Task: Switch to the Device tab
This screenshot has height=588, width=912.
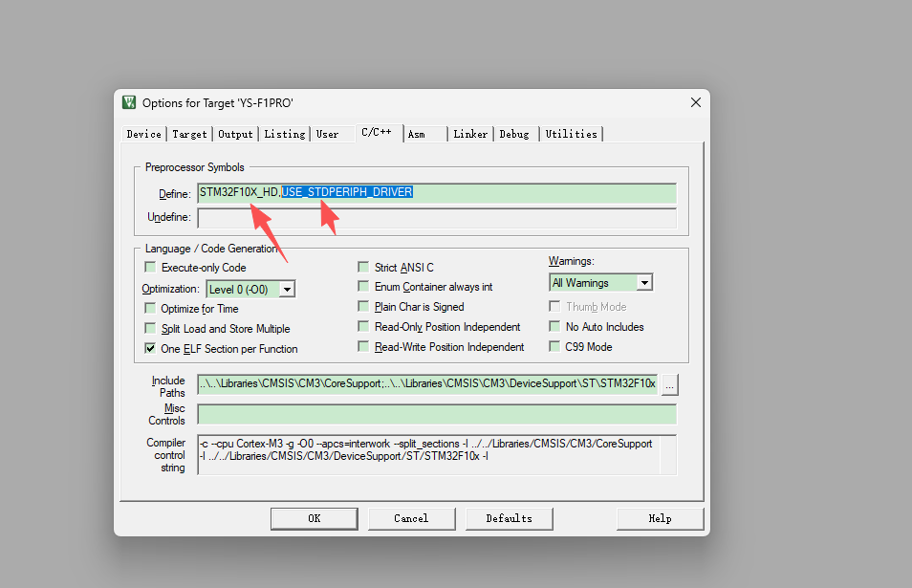Action: [x=143, y=135]
